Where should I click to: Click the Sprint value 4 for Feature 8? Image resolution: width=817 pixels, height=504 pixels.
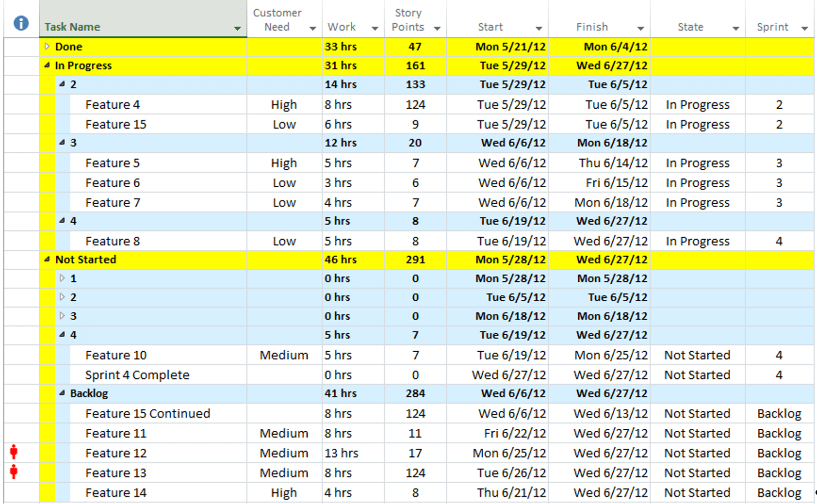779,242
